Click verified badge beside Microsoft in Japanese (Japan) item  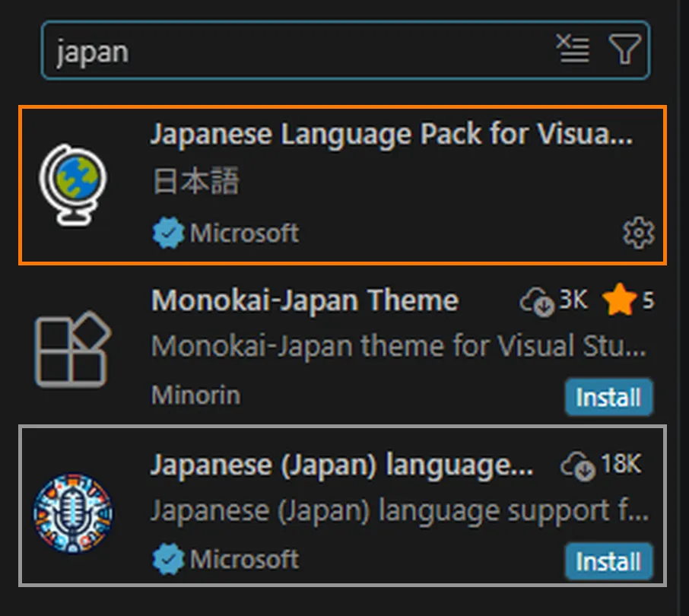click(x=168, y=559)
